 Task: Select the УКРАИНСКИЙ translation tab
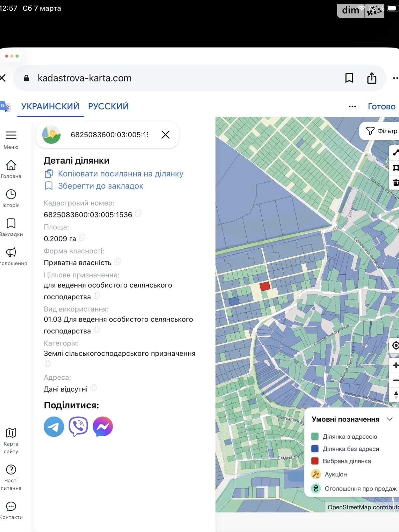click(x=50, y=106)
